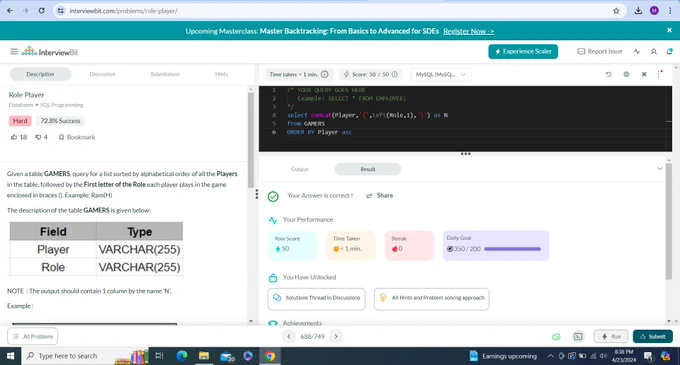Bookmark this page with the star icon
The width and height of the screenshot is (680, 365).
[616, 11]
